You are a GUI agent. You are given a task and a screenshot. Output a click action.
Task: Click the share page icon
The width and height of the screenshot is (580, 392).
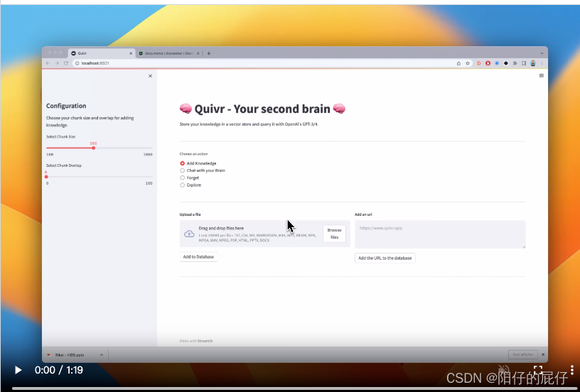pos(458,63)
